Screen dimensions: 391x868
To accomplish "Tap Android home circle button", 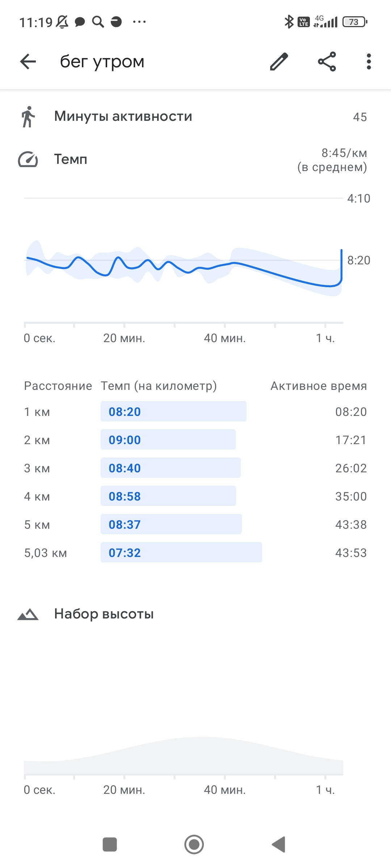I will 194,844.
